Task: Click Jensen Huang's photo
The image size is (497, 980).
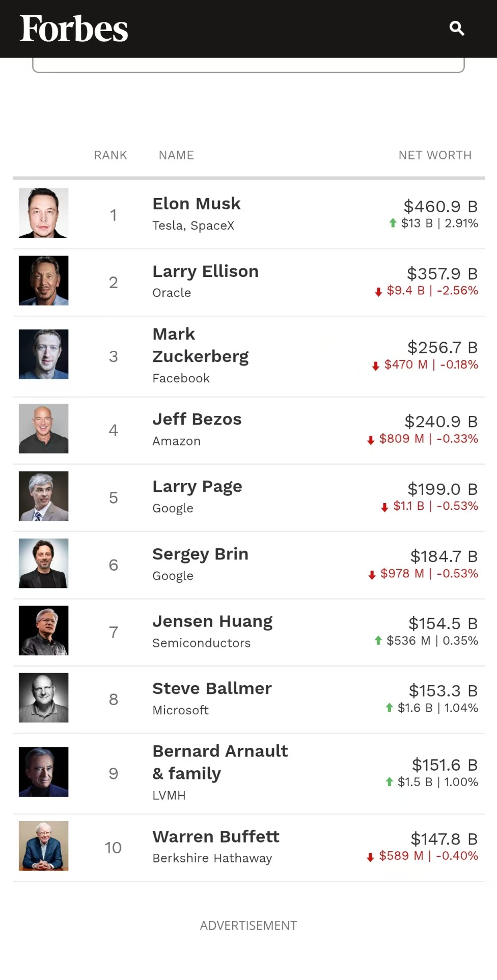Action: pyautogui.click(x=43, y=630)
